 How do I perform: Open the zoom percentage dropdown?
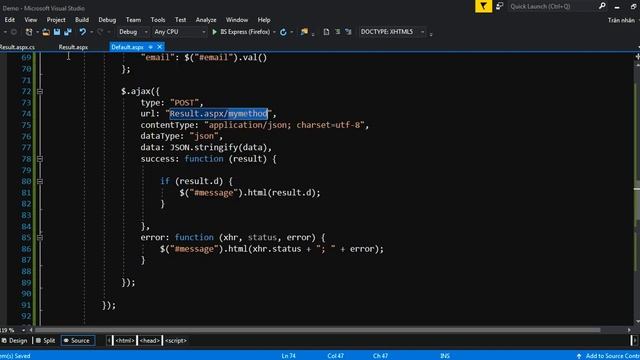click(23, 330)
